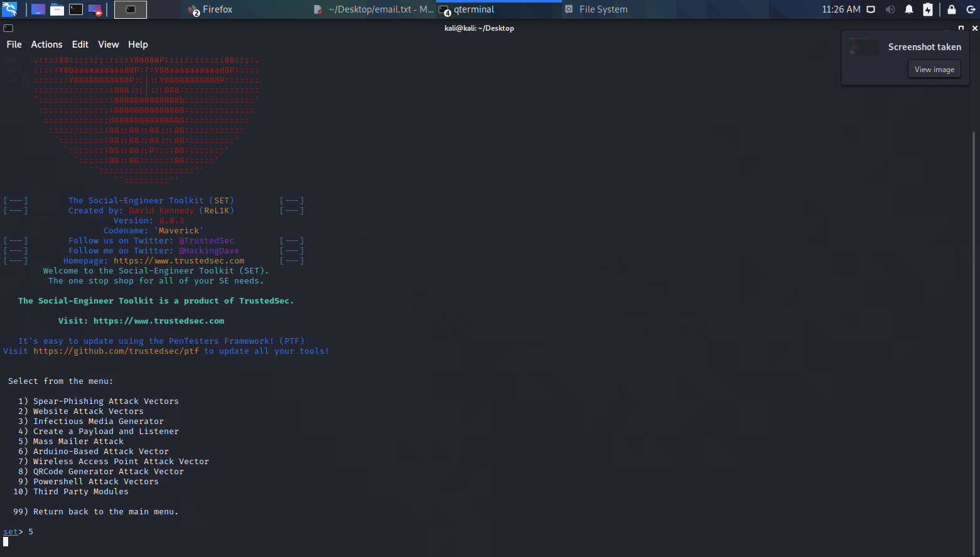Screen dimensions: 980x557
Task: Click the power manager battery icon
Action: coord(928,9)
